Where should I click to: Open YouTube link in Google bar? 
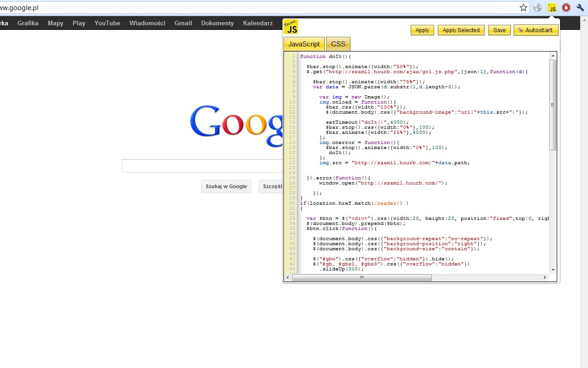(107, 23)
